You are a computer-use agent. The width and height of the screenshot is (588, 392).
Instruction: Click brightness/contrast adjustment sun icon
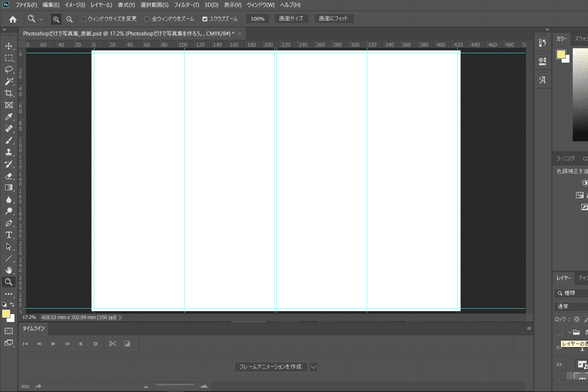click(x=584, y=182)
